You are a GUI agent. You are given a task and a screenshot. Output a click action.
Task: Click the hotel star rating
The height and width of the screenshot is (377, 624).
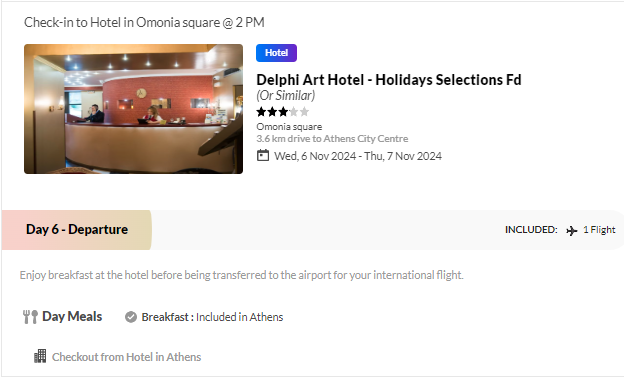pyautogui.click(x=283, y=112)
